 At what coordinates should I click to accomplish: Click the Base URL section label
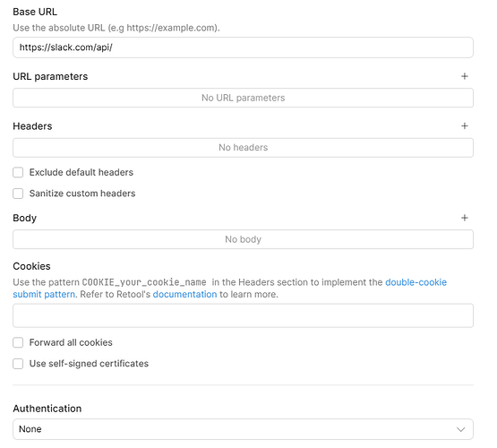[35, 12]
